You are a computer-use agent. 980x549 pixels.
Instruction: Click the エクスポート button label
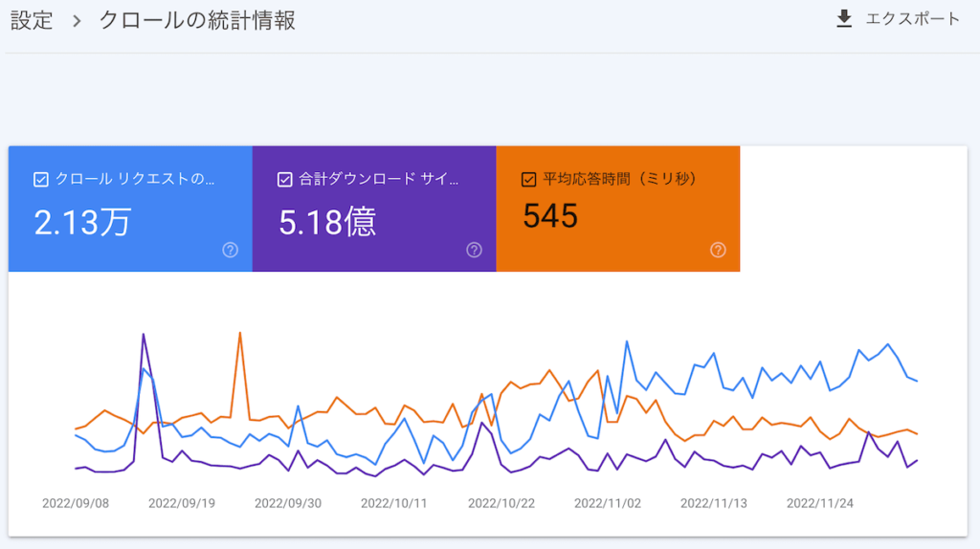912,19
